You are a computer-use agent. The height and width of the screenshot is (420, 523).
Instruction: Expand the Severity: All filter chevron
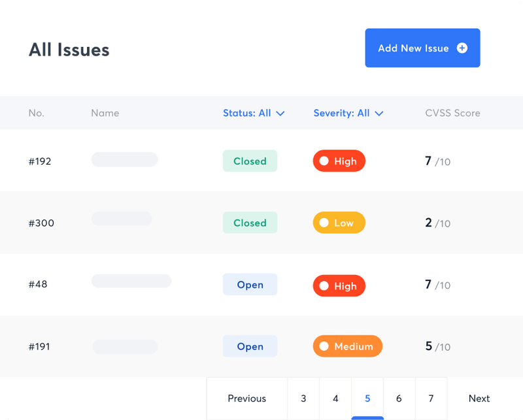pyautogui.click(x=379, y=114)
